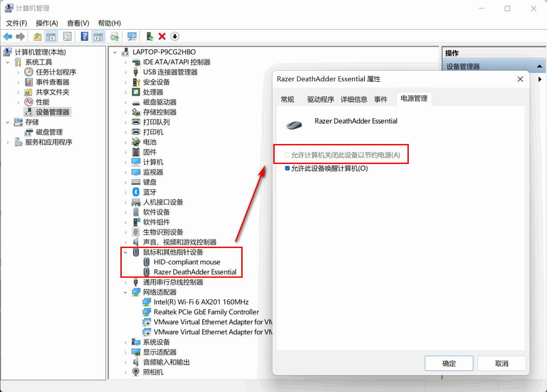Screen dimensions: 547x392
Task: Select the 打印队列 category
Action: point(156,122)
